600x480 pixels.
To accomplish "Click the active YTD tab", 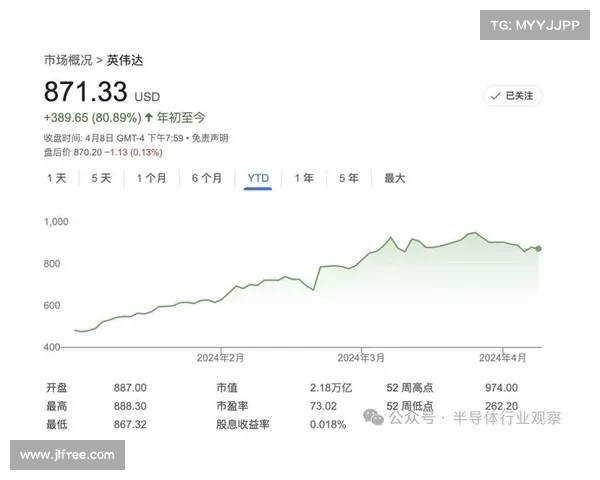I will [x=258, y=178].
